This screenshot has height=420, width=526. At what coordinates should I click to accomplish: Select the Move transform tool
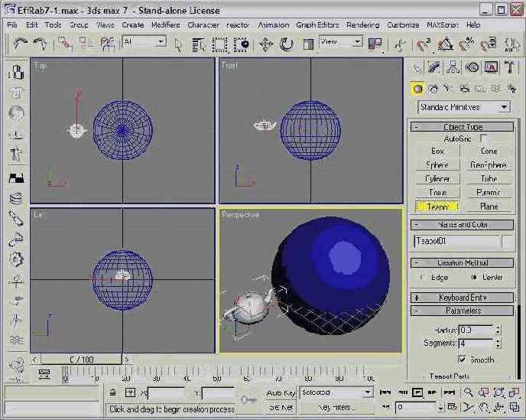[x=266, y=44]
